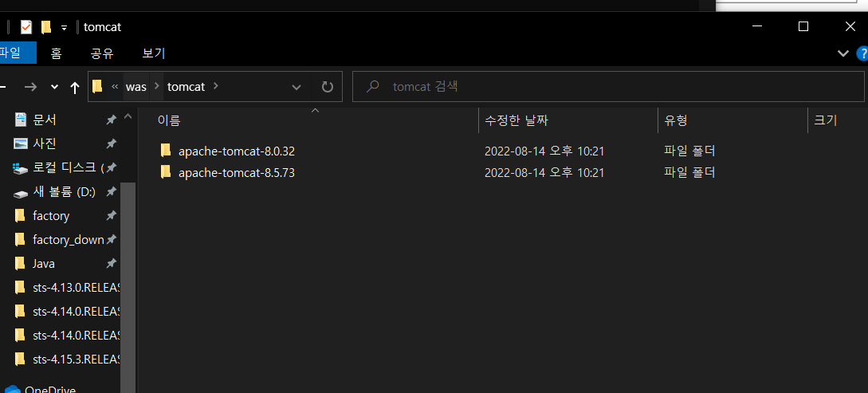This screenshot has width=868, height=393.
Task: Click the pin icon beside Java
Action: coord(112,264)
